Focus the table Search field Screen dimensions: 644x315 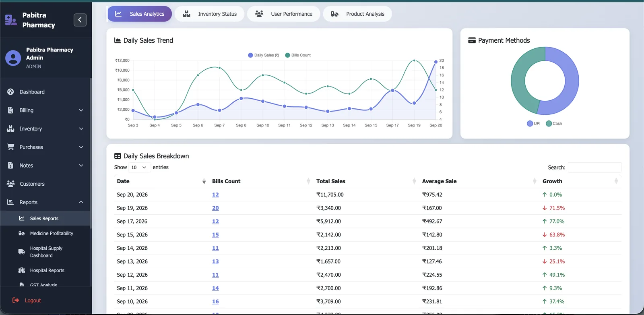[x=594, y=168]
